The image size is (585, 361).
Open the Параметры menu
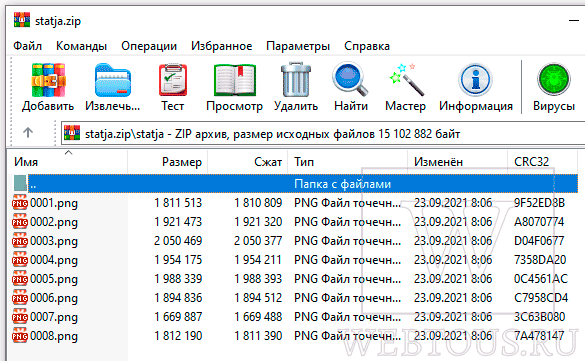298,46
